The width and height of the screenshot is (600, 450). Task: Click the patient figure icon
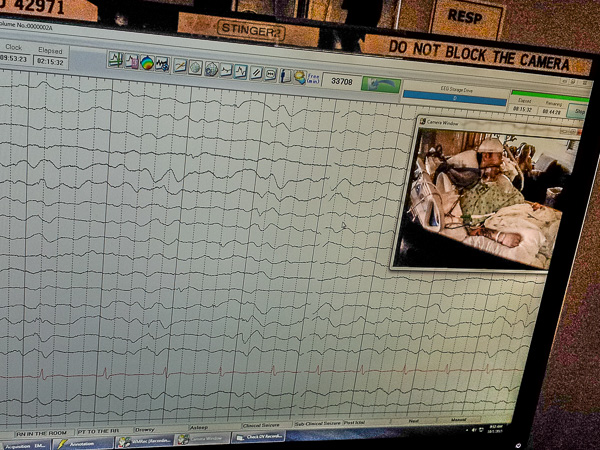click(285, 76)
